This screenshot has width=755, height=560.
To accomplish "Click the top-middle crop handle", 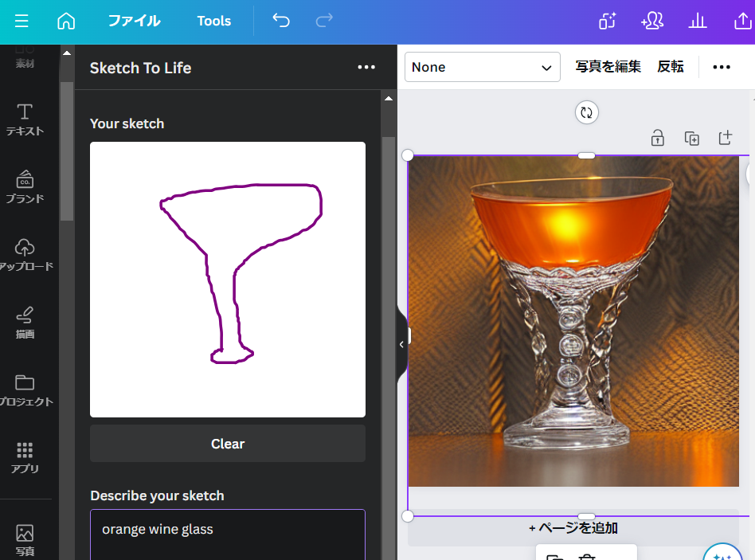I will [x=586, y=155].
